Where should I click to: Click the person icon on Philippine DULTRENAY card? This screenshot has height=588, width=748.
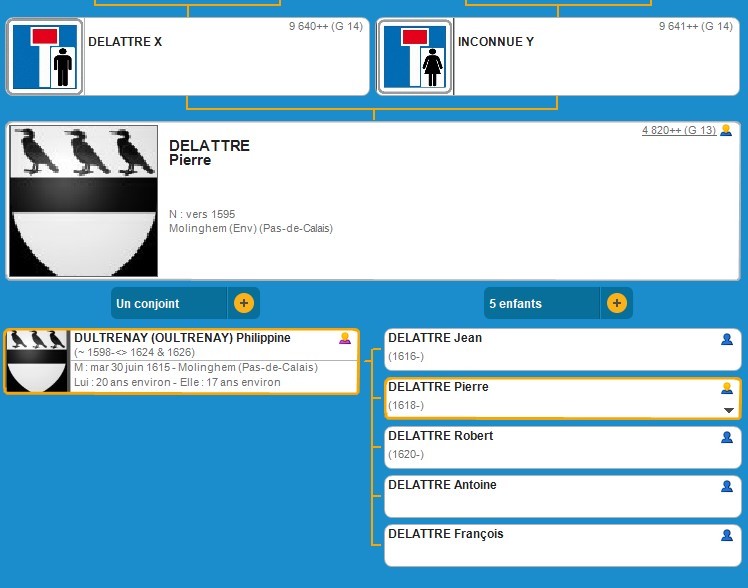point(345,339)
